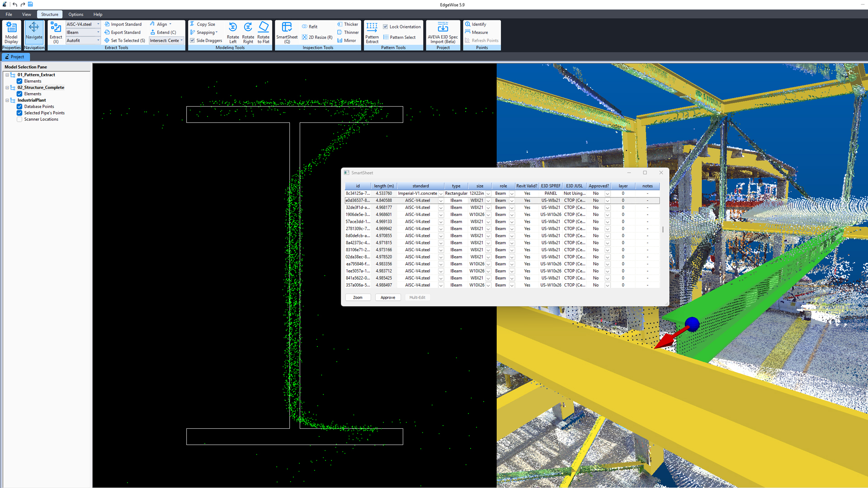Open the AISC-V4.steel standard dropdown
Screen dimensions: 868x488
(x=98, y=24)
